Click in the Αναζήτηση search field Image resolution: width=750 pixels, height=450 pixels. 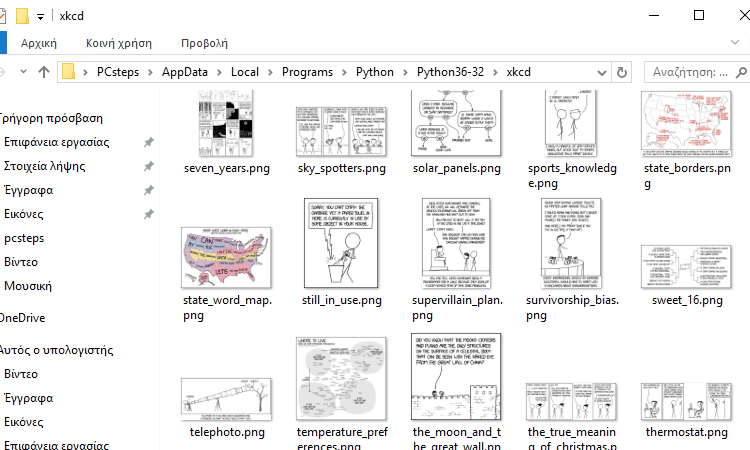[689, 72]
